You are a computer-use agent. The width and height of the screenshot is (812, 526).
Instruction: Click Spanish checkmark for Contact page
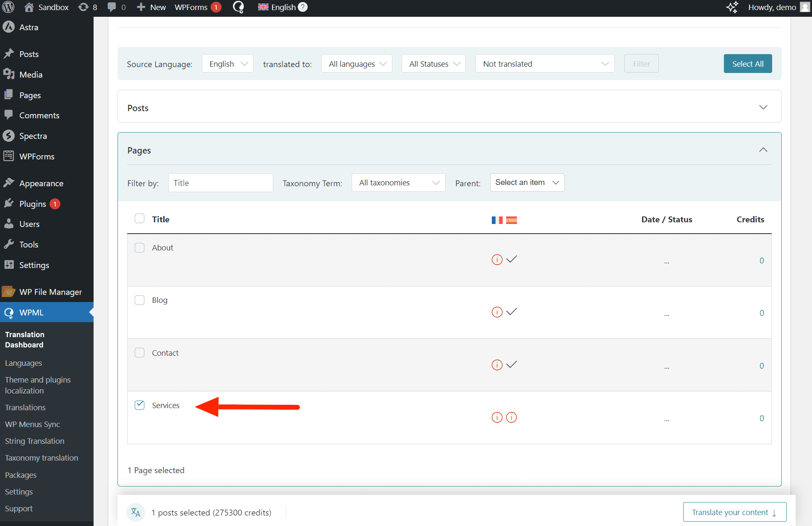512,365
